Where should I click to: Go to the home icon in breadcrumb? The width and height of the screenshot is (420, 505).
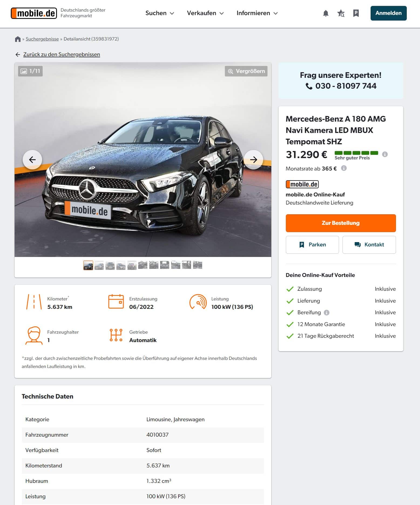[x=18, y=39]
